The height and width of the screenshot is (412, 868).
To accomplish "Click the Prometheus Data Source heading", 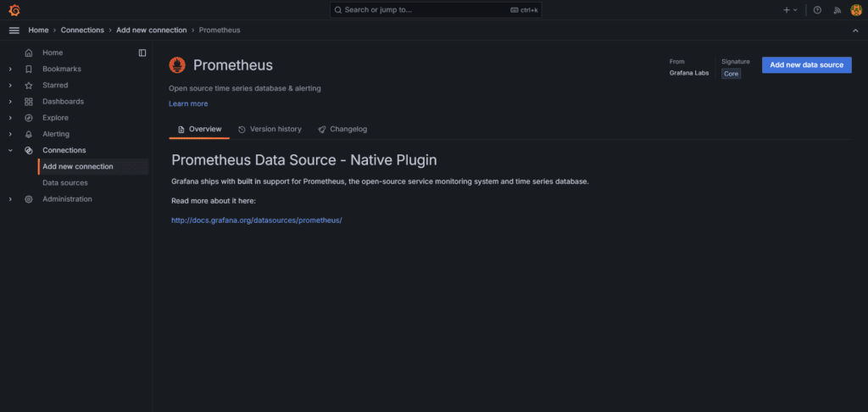I will point(304,160).
